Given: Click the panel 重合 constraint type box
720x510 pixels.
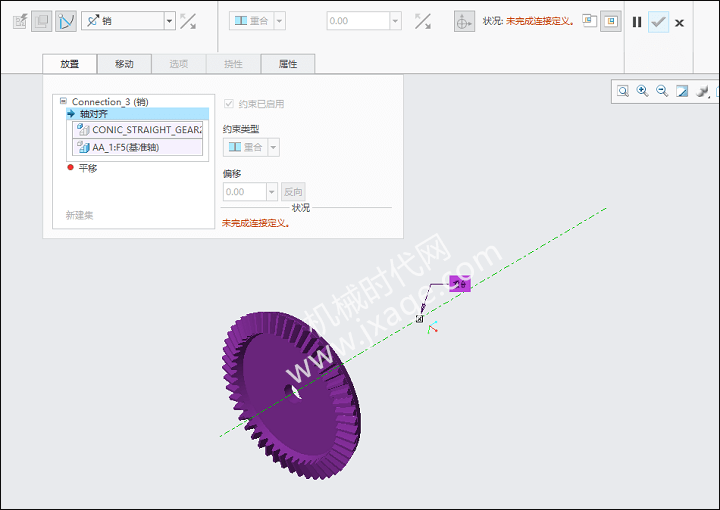Looking at the screenshot, I should click(x=245, y=147).
